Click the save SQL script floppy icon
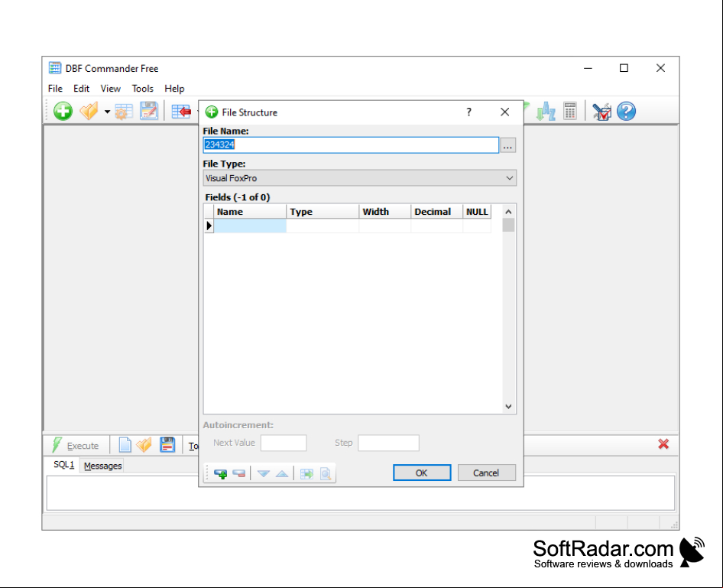This screenshot has height=588, width=723. click(x=167, y=444)
